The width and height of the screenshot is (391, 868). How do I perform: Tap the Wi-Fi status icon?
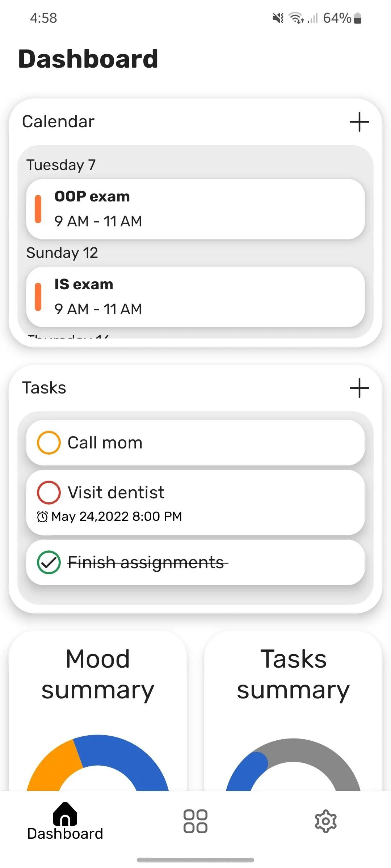pos(296,18)
